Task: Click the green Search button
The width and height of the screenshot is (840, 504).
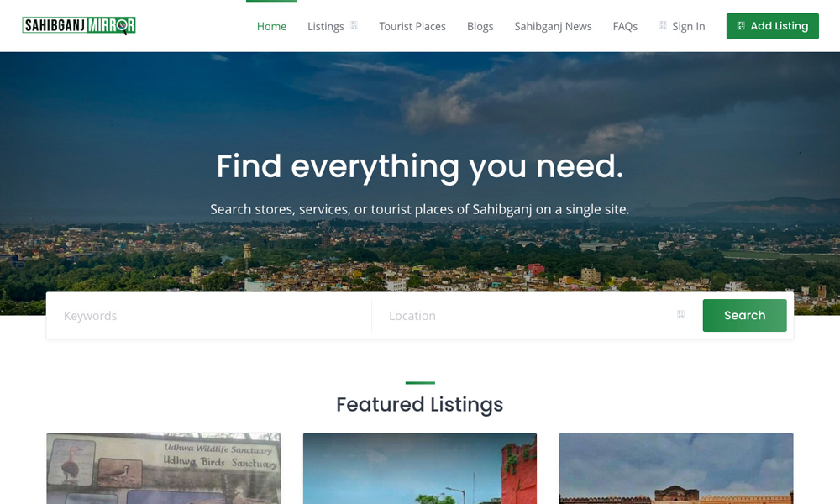Action: 744,316
